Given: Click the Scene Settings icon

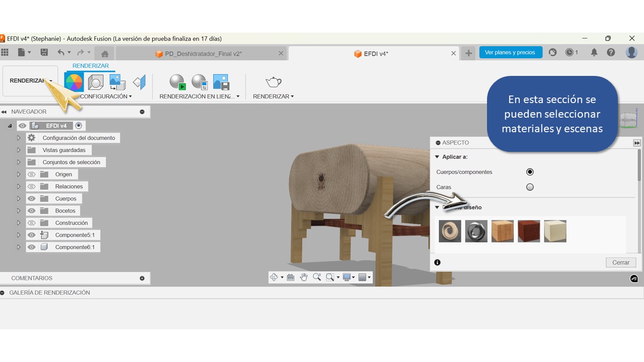Looking at the screenshot, I should coord(96,82).
